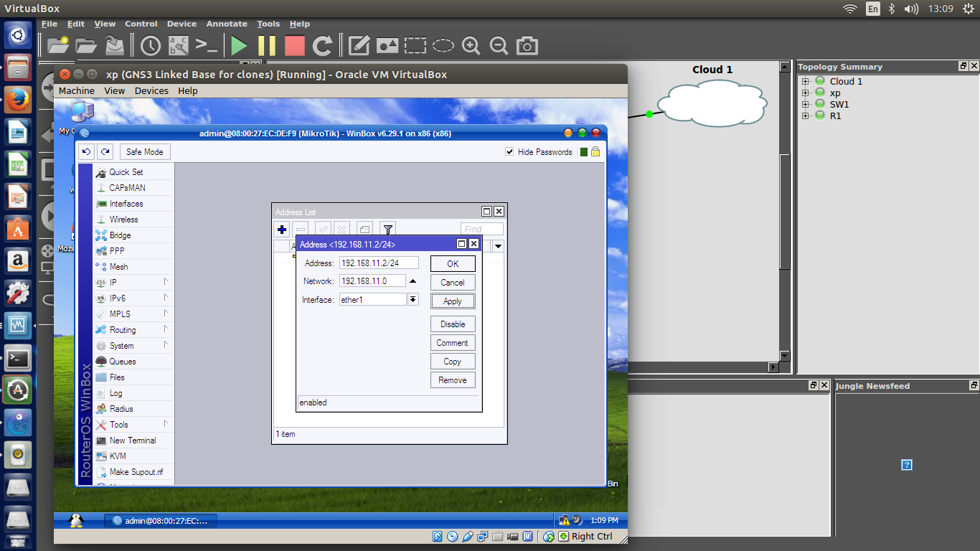The image size is (980, 551).
Task: Click the WinBox padlock icon
Action: (x=595, y=151)
